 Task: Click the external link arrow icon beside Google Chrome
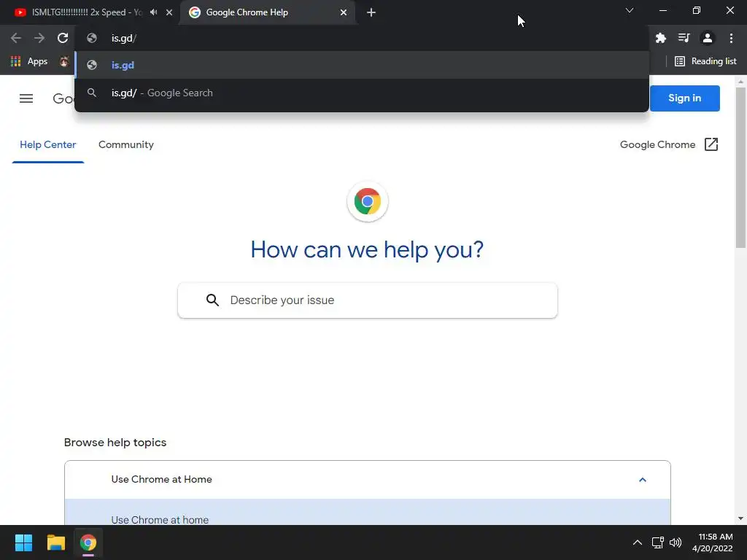711,144
